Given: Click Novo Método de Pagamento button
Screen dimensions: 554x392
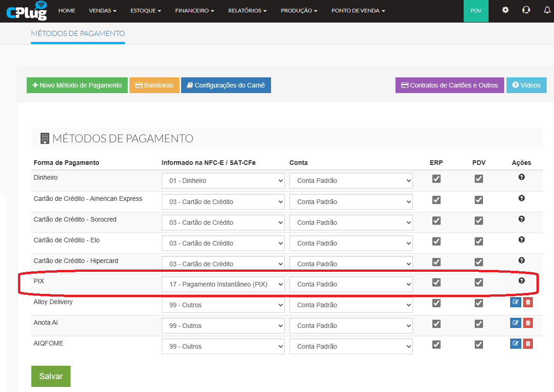Looking at the screenshot, I should point(77,85).
